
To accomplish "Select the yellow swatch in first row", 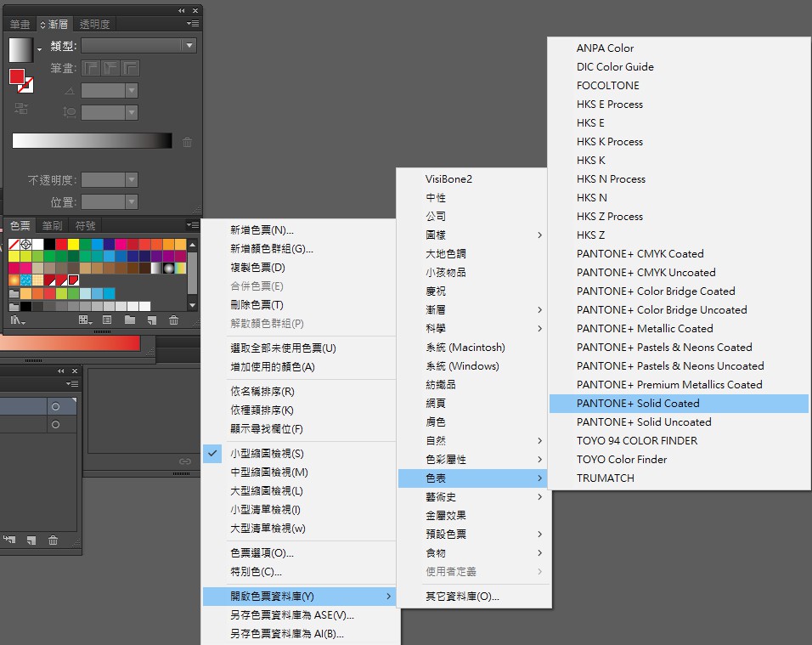I will tap(74, 244).
